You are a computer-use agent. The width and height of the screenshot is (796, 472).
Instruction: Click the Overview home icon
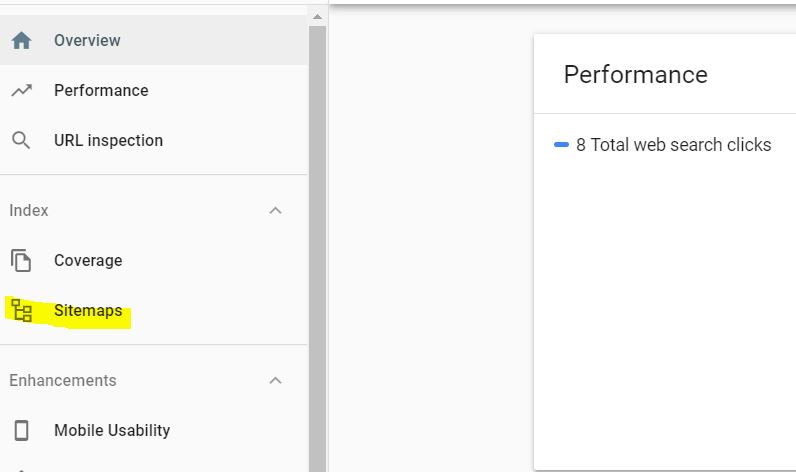[21, 41]
